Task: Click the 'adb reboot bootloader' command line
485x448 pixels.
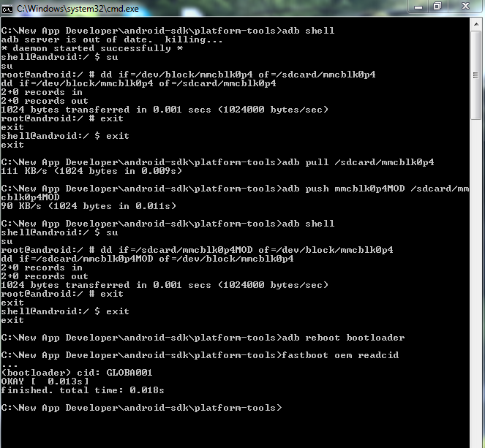Action: point(203,338)
